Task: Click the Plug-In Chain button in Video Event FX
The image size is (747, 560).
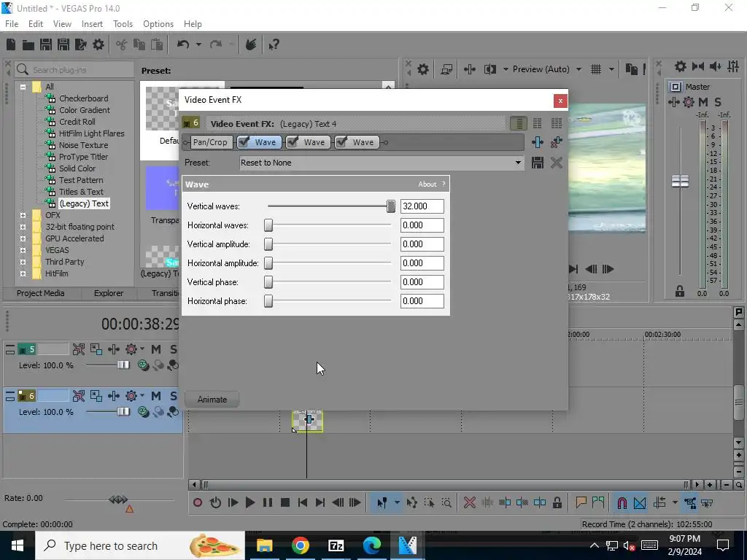Action: tap(538, 142)
